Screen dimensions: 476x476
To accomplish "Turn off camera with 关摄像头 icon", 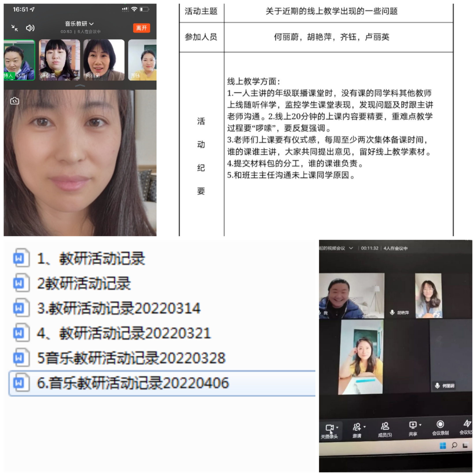I will tap(329, 428).
